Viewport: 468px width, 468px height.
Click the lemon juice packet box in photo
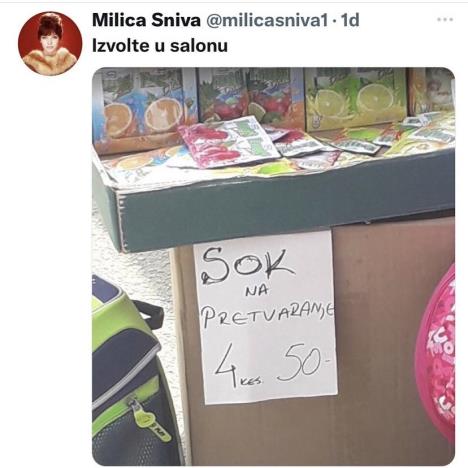coord(356,98)
